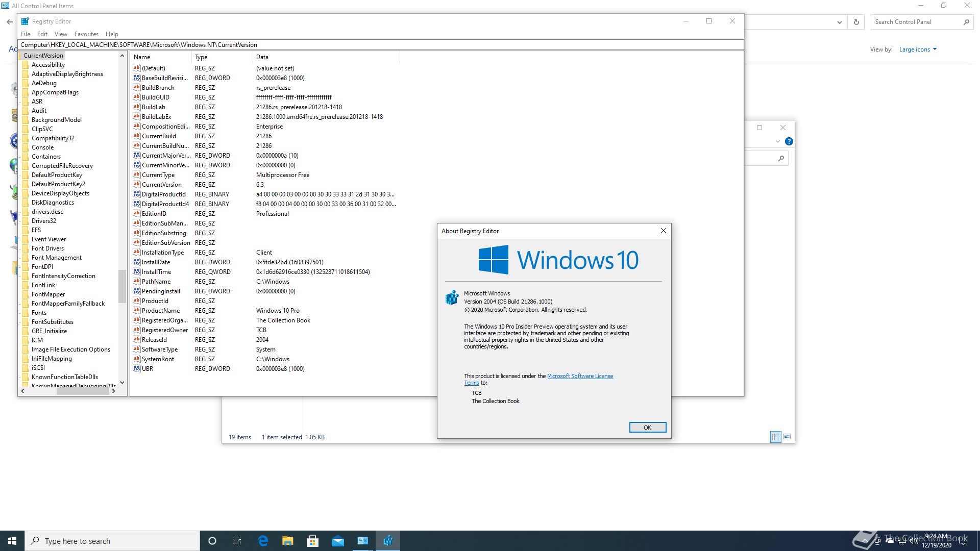Screen dimensions: 980x551
Task: Switch Explorer window to large thumbnails view
Action: pos(787,437)
